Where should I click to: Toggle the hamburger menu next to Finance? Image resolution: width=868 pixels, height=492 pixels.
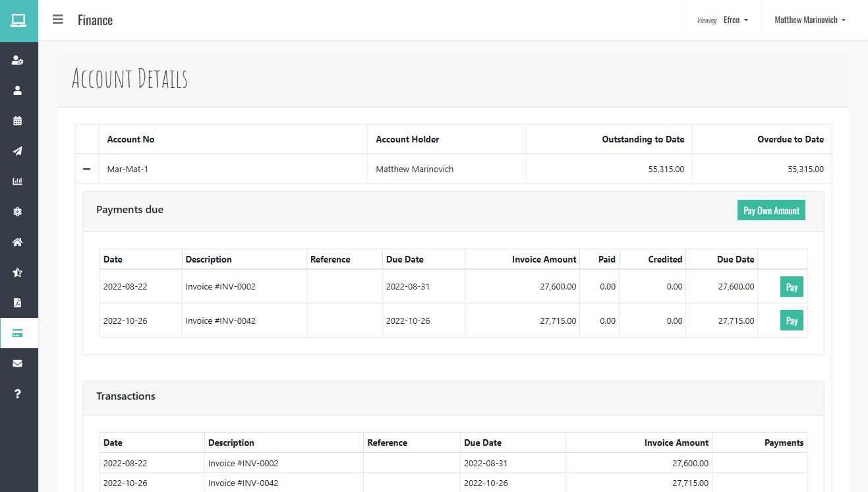[58, 20]
